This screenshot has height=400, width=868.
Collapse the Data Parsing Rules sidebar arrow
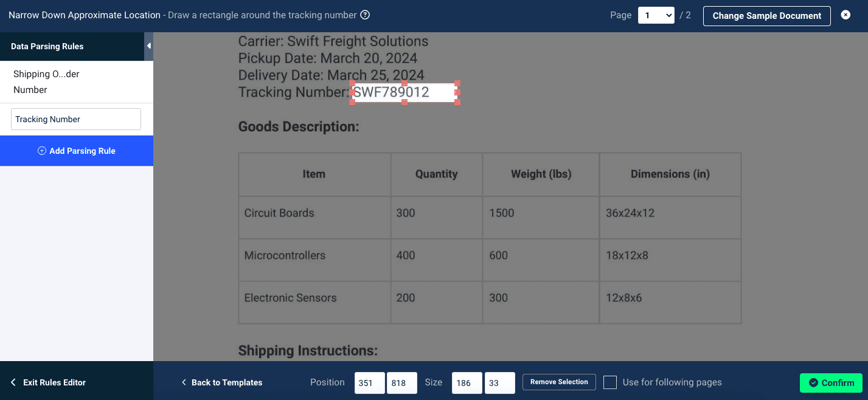(148, 45)
